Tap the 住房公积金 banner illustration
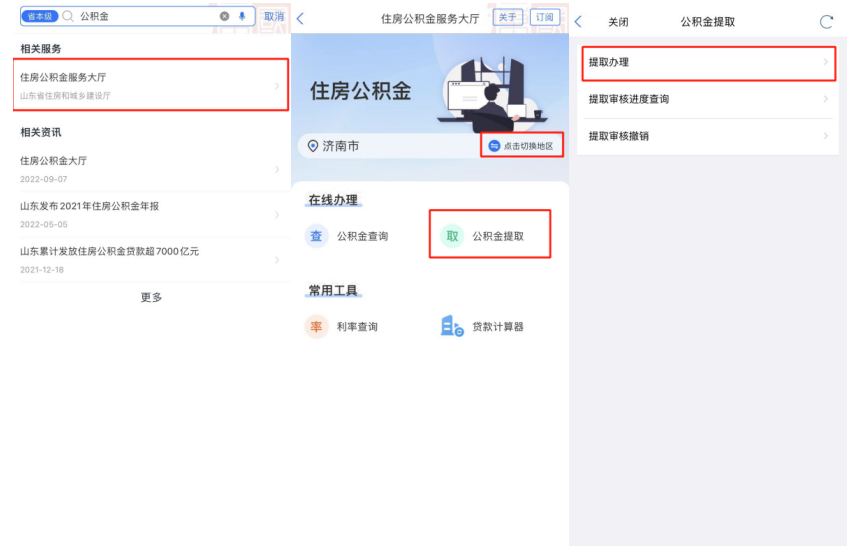Screen dimensions: 852x551 492,94
